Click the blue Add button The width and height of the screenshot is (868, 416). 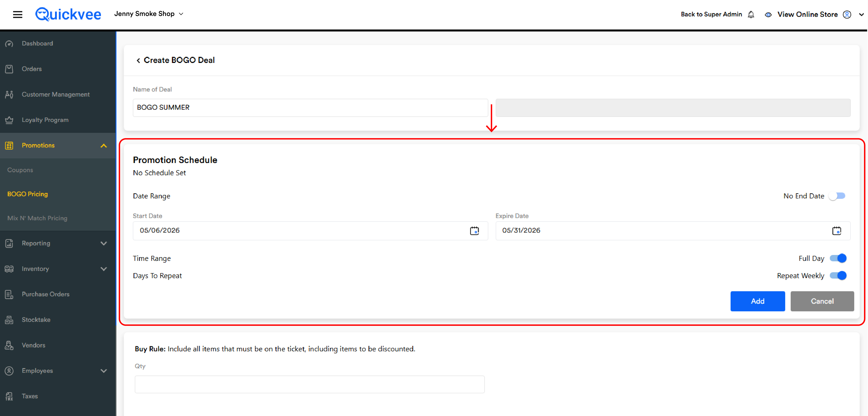[757, 301]
